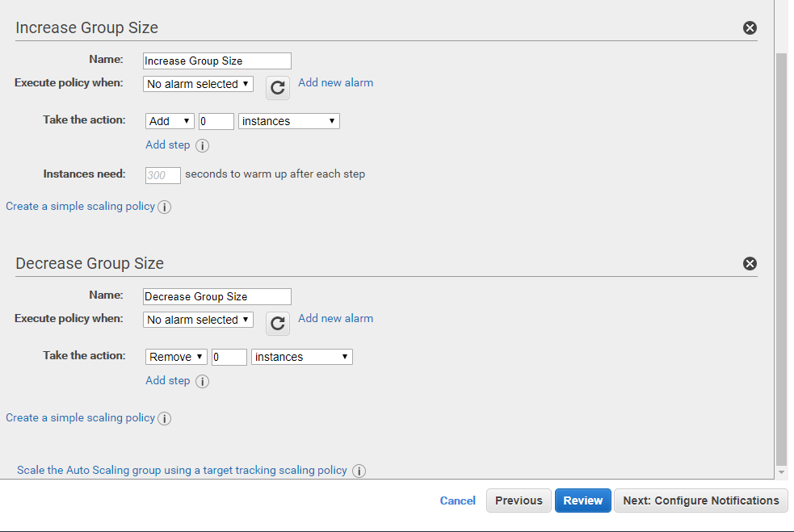Show info for Add step under Decrease policy
The width and height of the screenshot is (794, 532).
[x=203, y=382]
